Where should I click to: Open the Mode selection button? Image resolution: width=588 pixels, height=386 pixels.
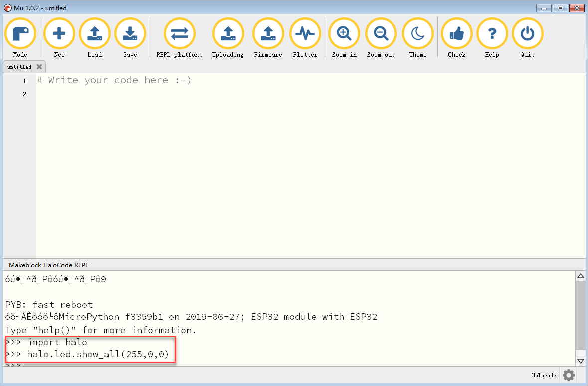pos(20,34)
